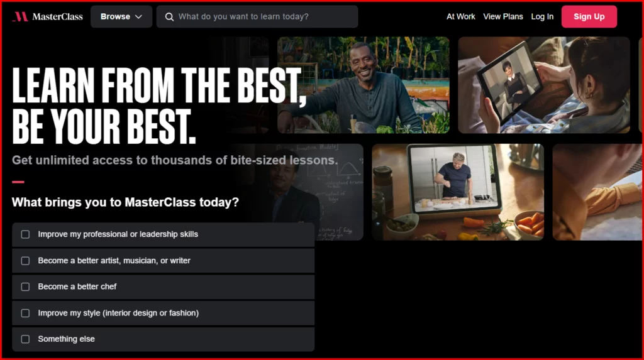
Task: Click the search magnifier icon
Action: (169, 17)
